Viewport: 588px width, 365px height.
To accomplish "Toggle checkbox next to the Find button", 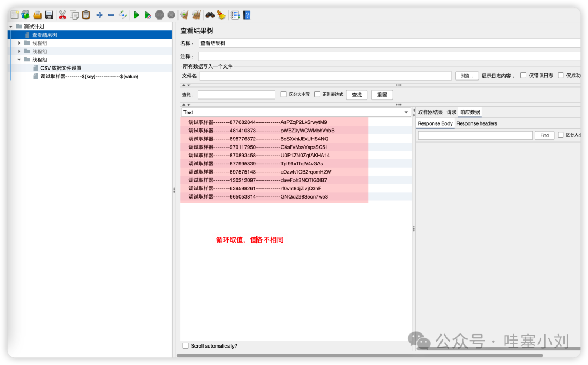I will click(561, 135).
